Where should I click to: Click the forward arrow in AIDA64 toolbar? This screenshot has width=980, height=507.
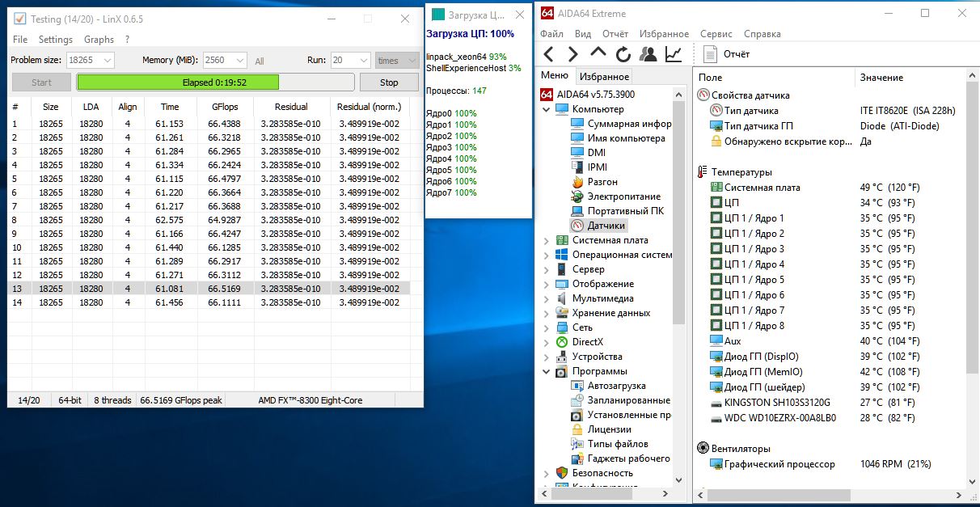click(x=573, y=54)
